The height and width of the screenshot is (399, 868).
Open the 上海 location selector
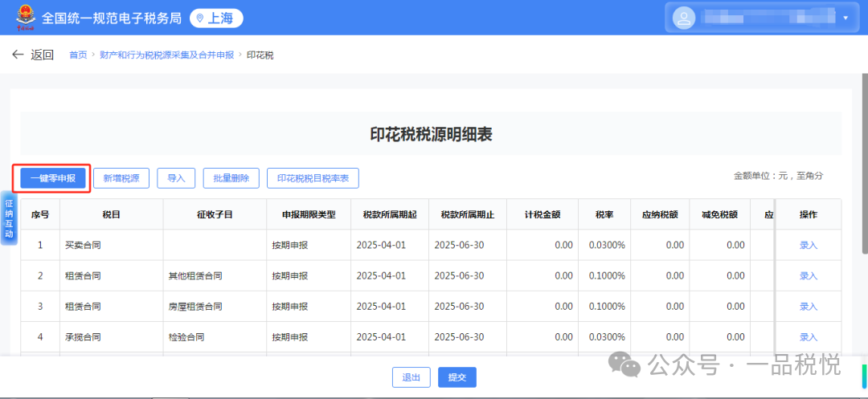point(216,18)
